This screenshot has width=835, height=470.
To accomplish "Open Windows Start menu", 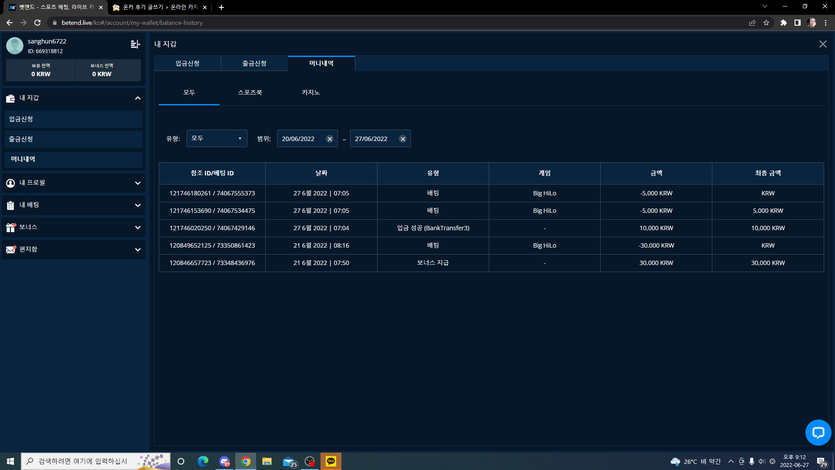I will 10,461.
